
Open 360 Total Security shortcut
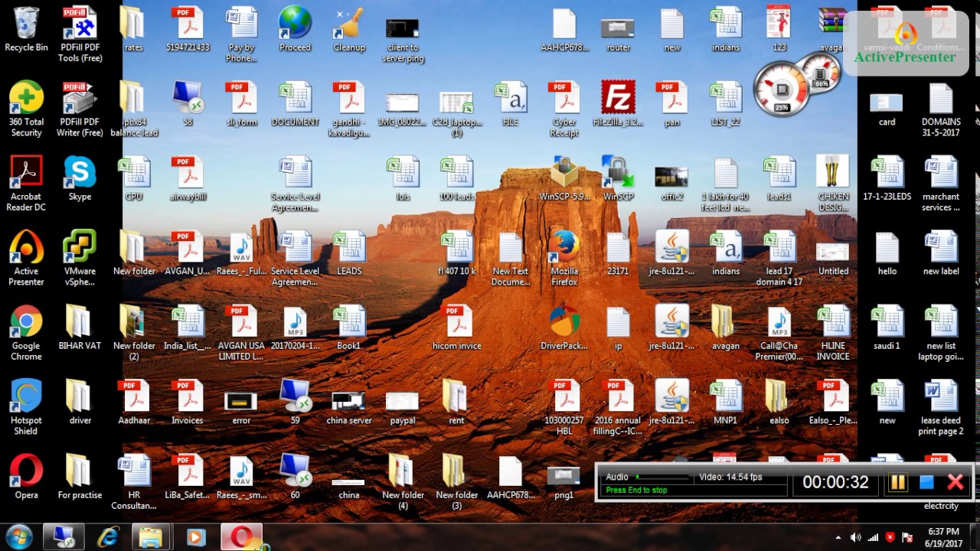[26, 109]
